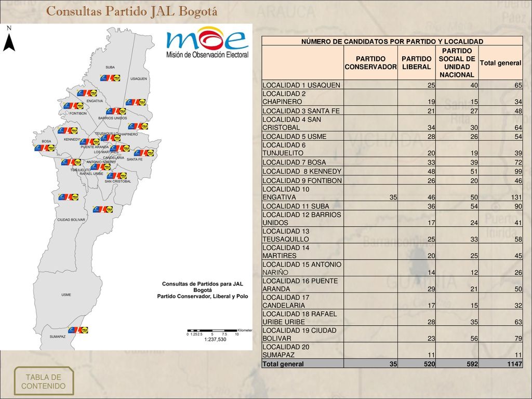
Task: Select Engativa's total value 131
Action: pyautogui.click(x=516, y=197)
